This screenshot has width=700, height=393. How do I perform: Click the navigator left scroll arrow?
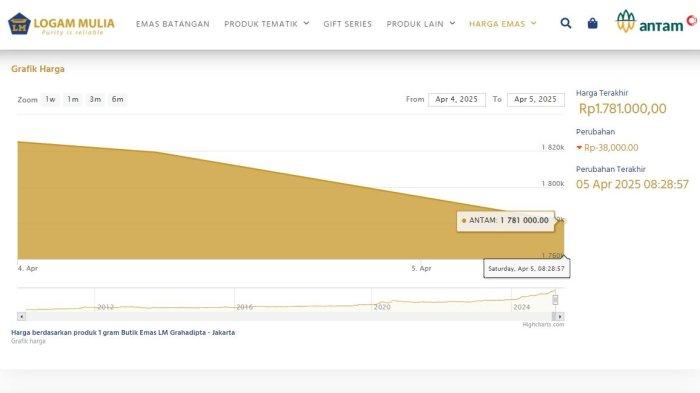point(21,316)
